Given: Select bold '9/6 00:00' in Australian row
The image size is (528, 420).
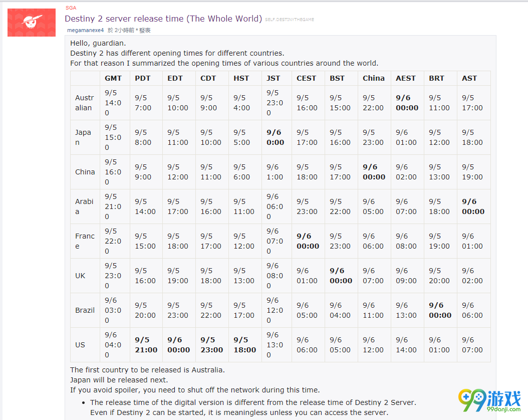Looking at the screenshot, I should point(407,103).
